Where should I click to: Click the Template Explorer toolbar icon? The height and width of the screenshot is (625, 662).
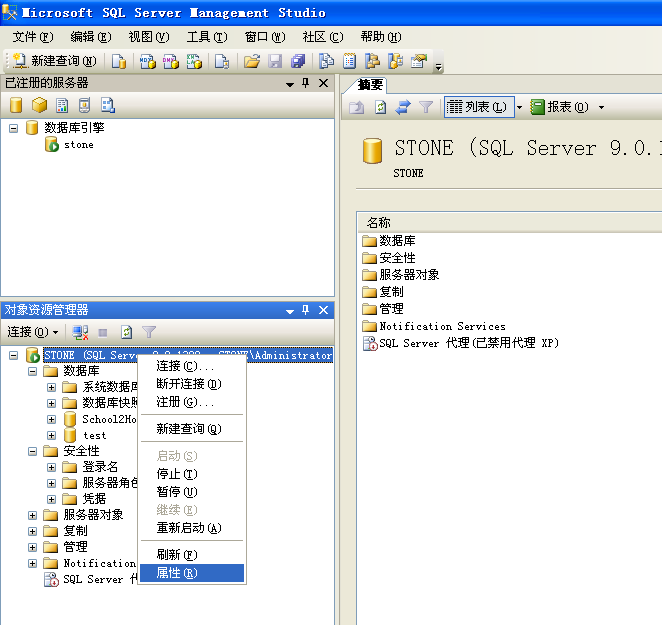pyautogui.click(x=396, y=61)
